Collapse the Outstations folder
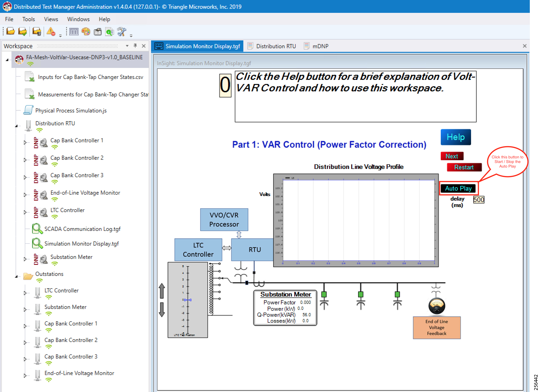 tap(16, 276)
